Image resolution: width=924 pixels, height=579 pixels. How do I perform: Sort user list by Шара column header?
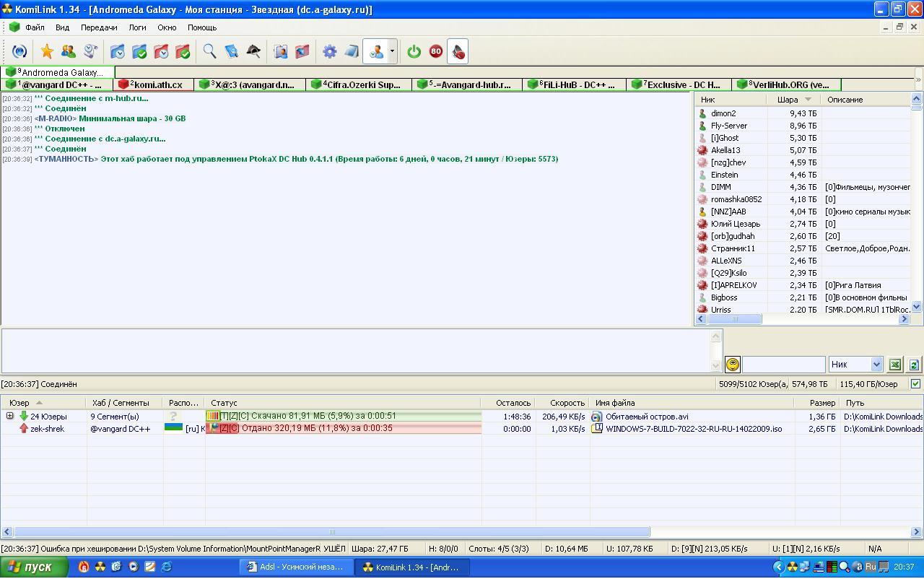pyautogui.click(x=788, y=100)
